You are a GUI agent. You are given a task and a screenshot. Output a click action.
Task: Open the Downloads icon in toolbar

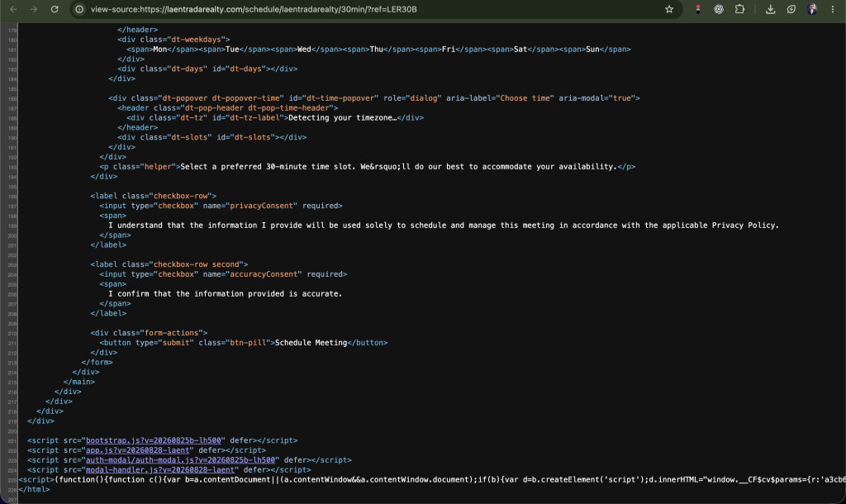click(771, 9)
